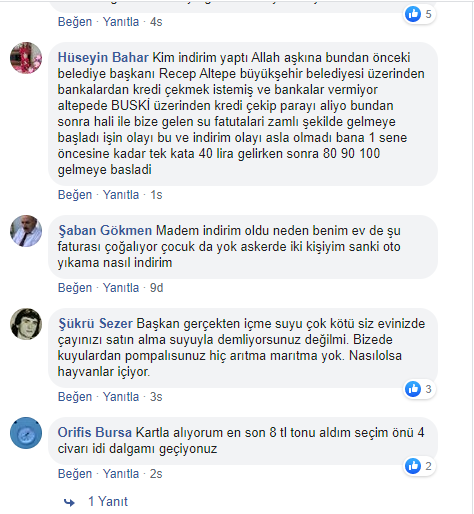Click the like reaction icon showing 3

pyautogui.click(x=413, y=389)
